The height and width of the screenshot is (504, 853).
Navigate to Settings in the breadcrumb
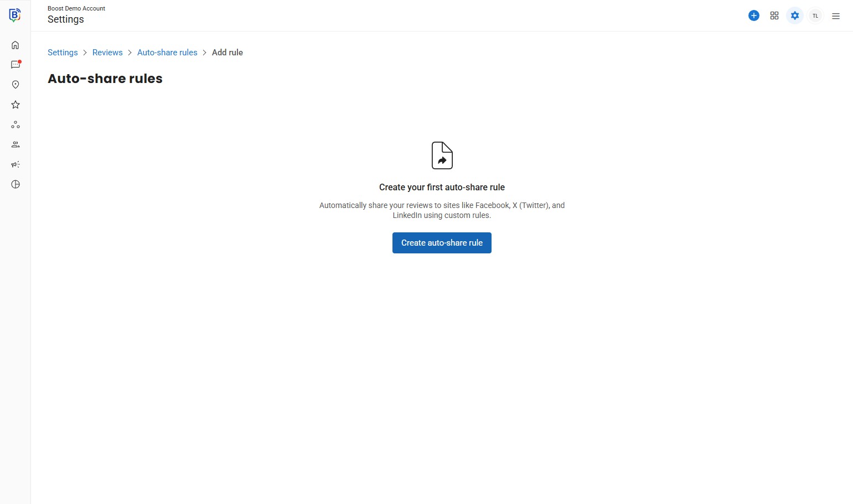click(x=63, y=53)
